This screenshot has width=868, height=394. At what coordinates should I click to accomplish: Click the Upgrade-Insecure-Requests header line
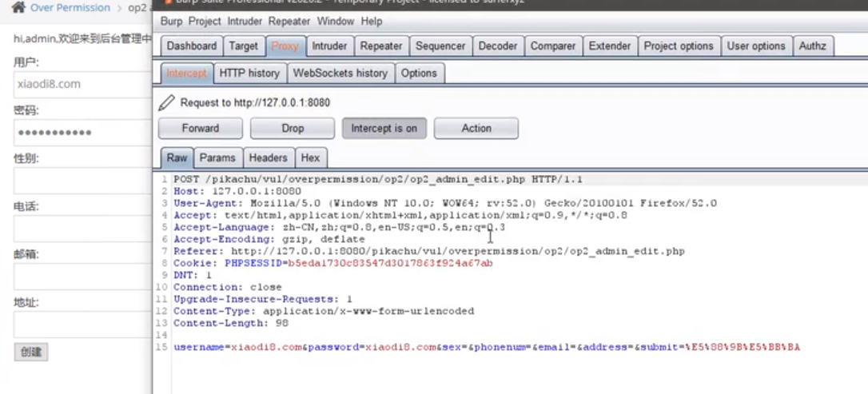click(x=263, y=300)
